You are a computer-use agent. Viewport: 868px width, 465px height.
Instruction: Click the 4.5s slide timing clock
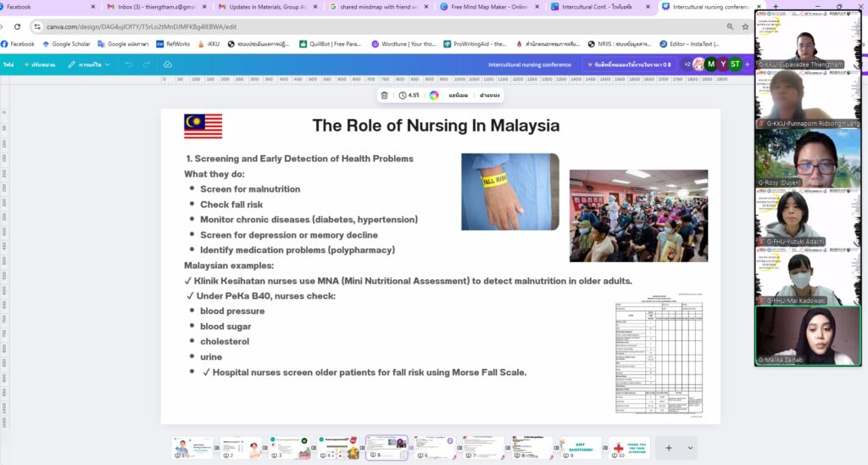(409, 95)
